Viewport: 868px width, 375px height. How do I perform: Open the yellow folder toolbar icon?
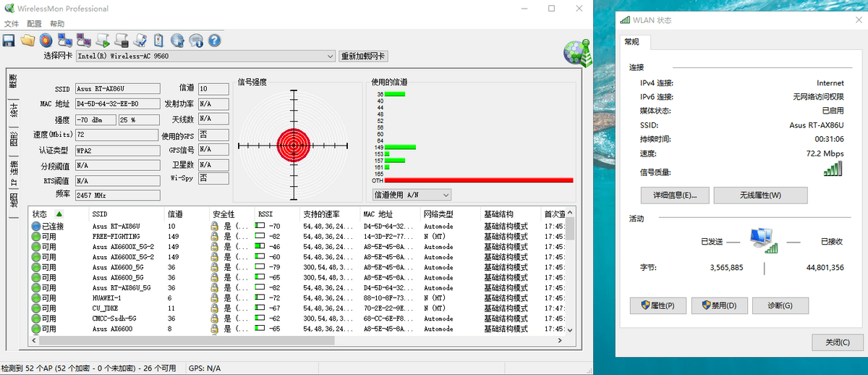click(x=28, y=40)
